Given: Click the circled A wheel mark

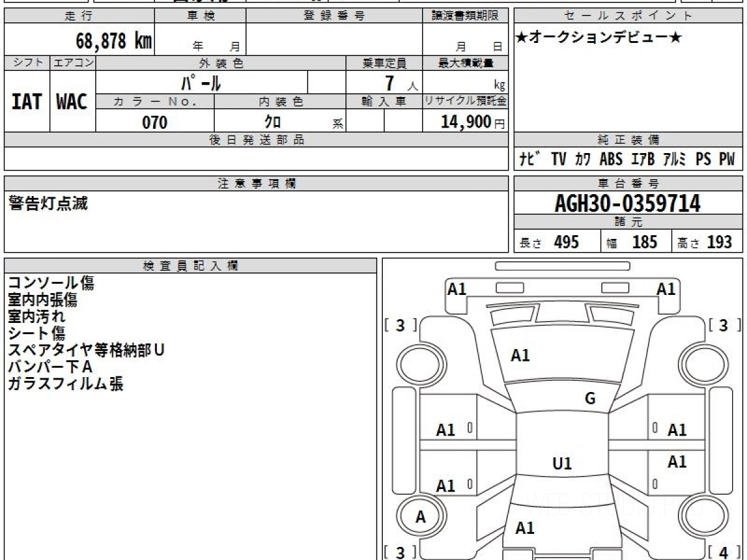Looking at the screenshot, I should pos(421,517).
